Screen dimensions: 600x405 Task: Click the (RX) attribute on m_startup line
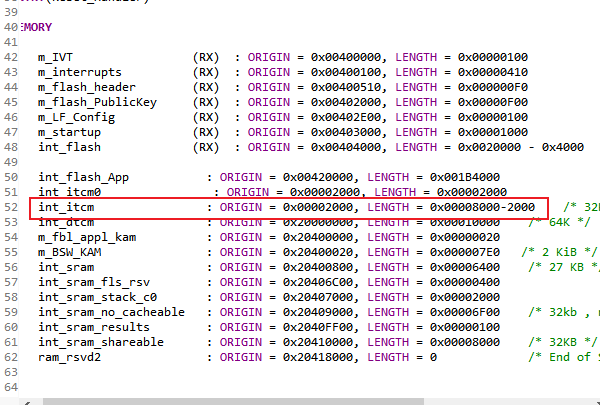pos(206,132)
